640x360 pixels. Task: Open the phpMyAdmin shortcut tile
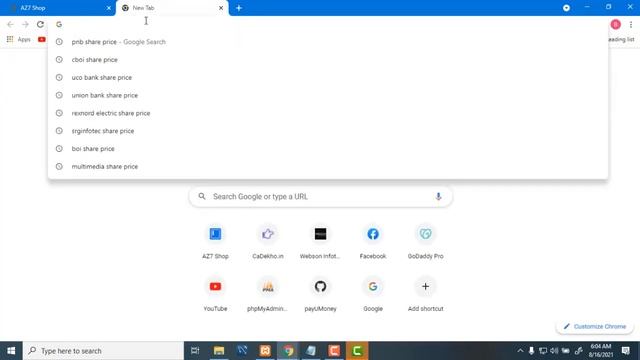pos(268,294)
